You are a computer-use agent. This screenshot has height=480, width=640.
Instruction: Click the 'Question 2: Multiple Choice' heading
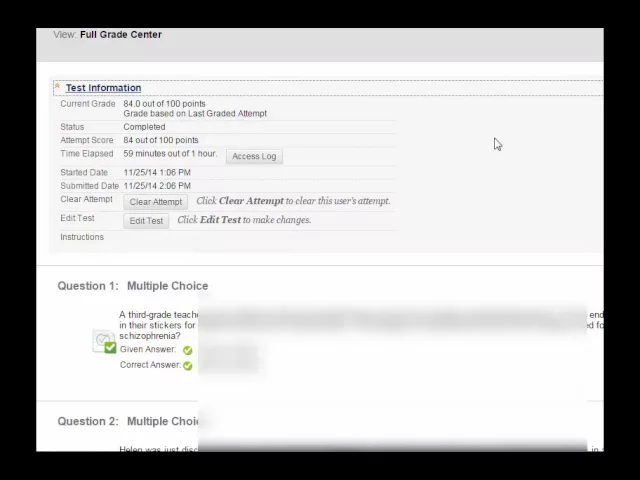[128, 422]
